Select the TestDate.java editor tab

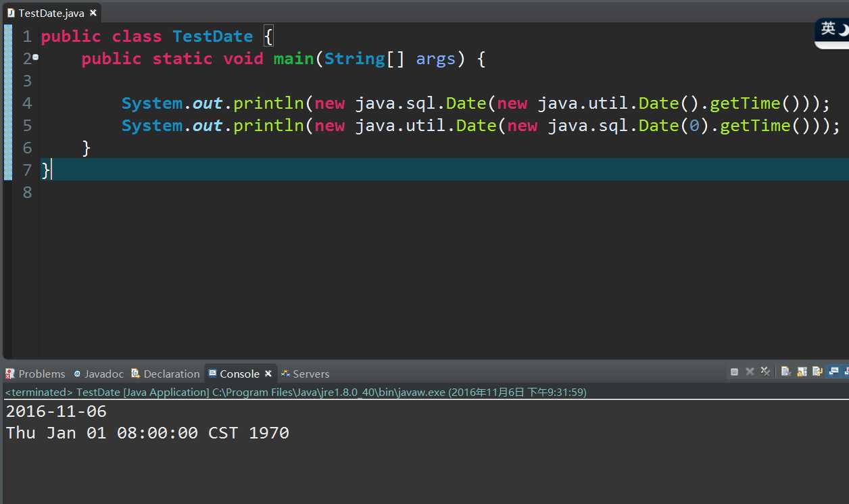[x=46, y=13]
